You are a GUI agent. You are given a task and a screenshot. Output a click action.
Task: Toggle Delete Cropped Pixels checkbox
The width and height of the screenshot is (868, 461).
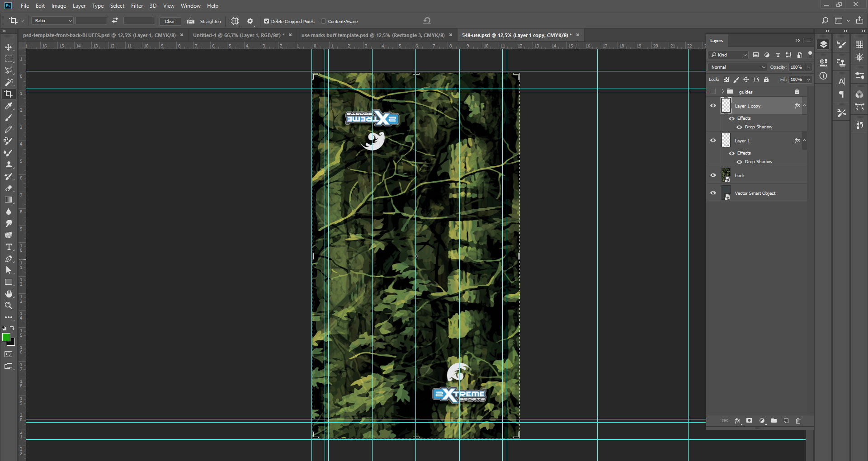click(x=267, y=21)
